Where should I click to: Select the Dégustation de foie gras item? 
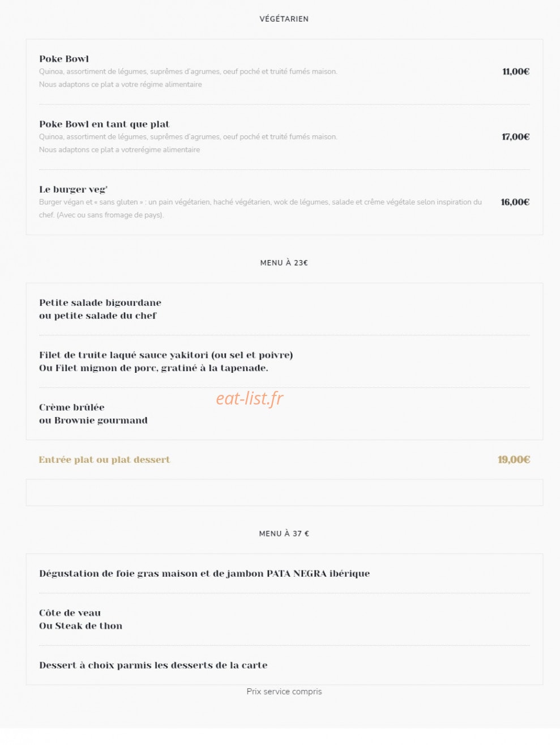point(204,573)
